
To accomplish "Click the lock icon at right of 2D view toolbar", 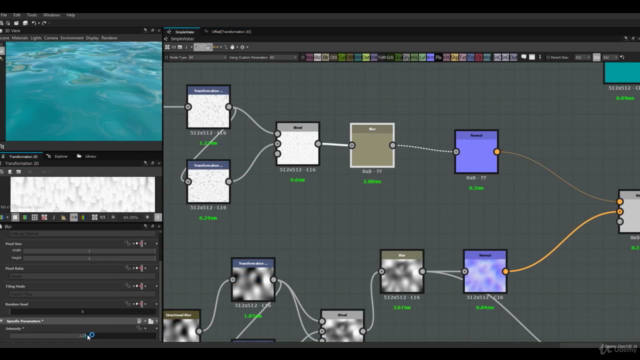I will click(x=158, y=218).
